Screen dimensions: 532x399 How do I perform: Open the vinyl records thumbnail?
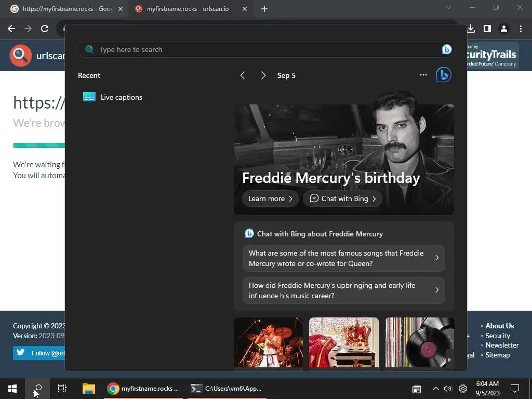[419, 342]
